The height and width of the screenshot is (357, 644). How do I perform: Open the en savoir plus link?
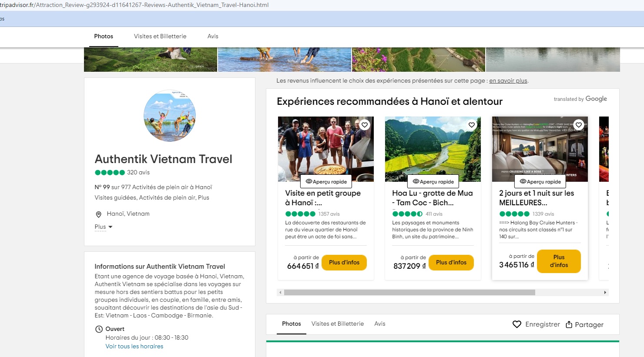pyautogui.click(x=508, y=81)
